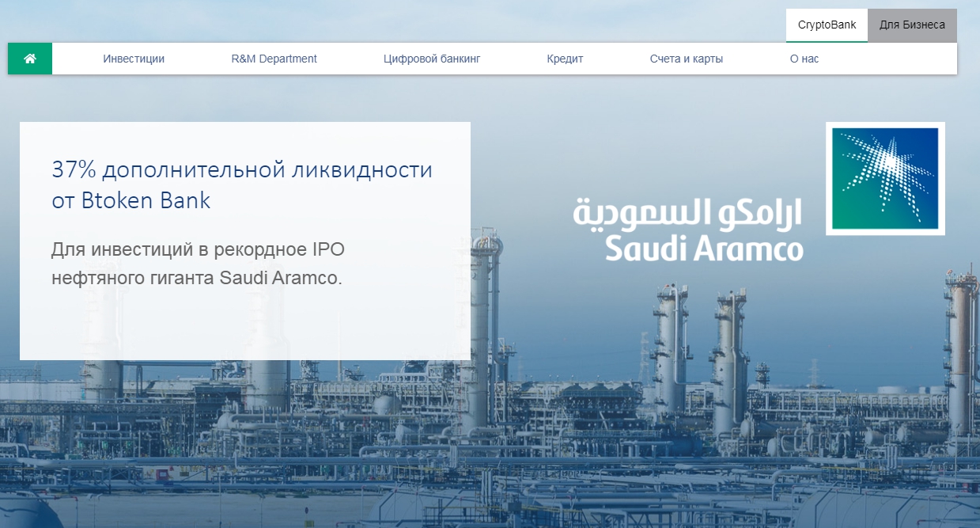Click the Saudi Aramco star logo emblem

(885, 178)
